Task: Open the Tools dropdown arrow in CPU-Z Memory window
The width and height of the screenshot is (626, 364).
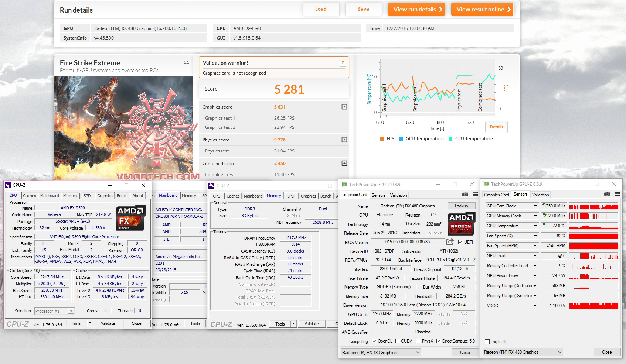Action: 293,324
